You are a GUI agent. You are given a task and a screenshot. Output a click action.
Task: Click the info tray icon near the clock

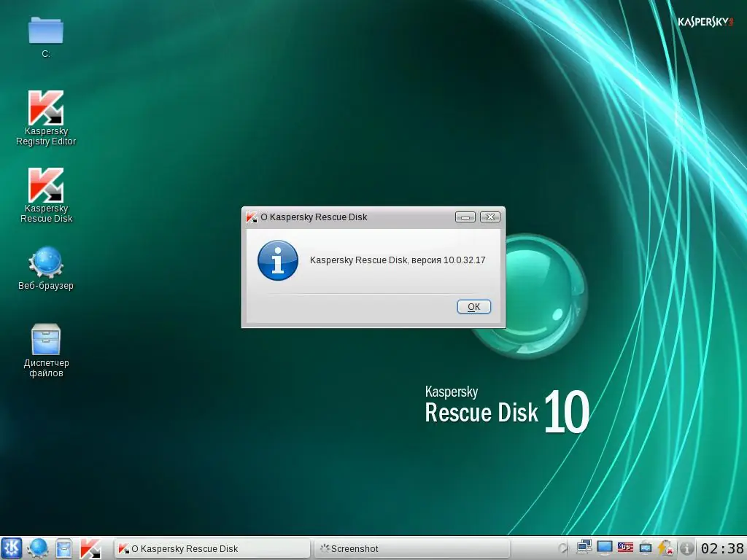tap(687, 548)
